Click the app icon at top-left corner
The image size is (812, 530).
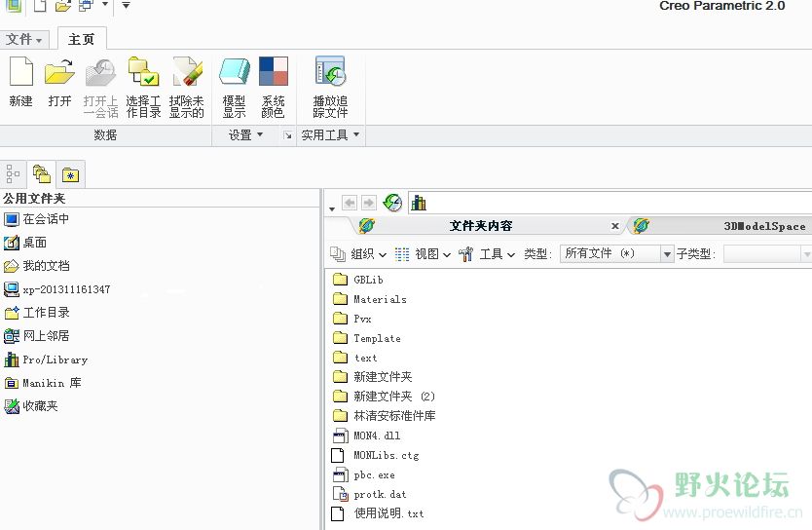pyautogui.click(x=14, y=6)
